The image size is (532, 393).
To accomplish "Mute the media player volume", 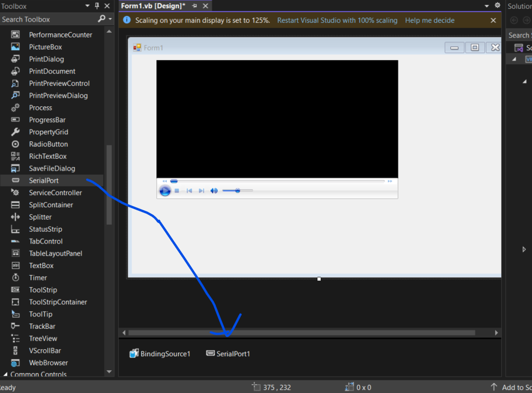I will point(213,191).
